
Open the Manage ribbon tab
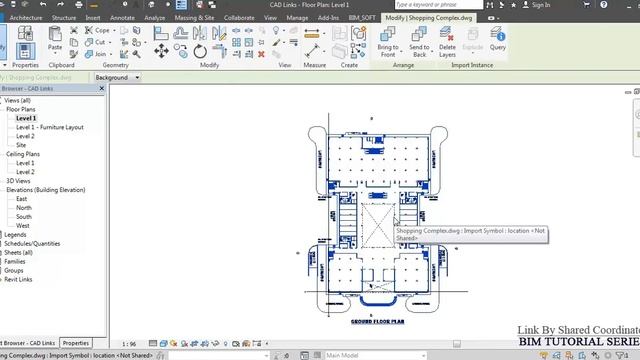(x=297, y=18)
